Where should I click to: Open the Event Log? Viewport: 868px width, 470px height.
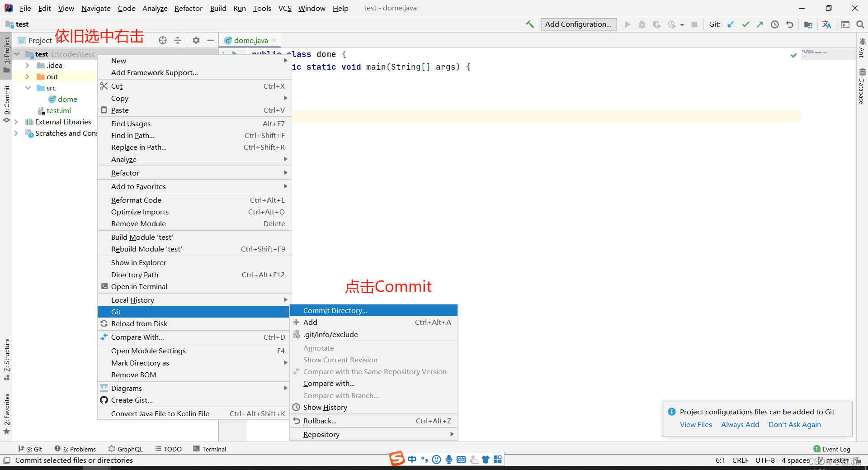pos(832,449)
